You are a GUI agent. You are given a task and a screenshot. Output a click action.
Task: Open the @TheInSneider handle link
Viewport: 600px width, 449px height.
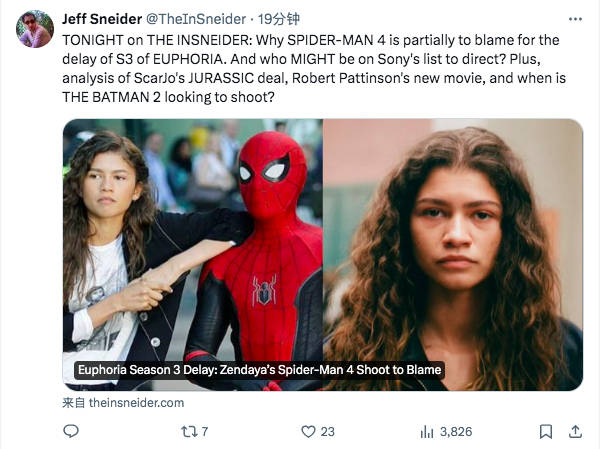click(210, 19)
